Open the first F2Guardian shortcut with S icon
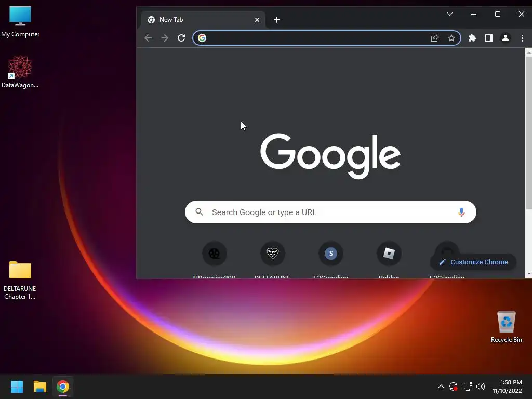Viewport: 532px width, 399px height. click(x=331, y=260)
